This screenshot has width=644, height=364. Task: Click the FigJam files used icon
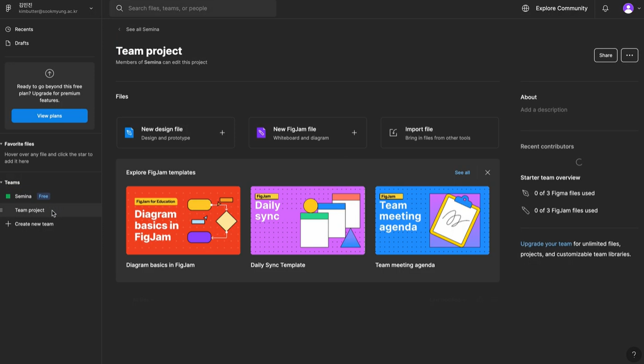(x=525, y=210)
